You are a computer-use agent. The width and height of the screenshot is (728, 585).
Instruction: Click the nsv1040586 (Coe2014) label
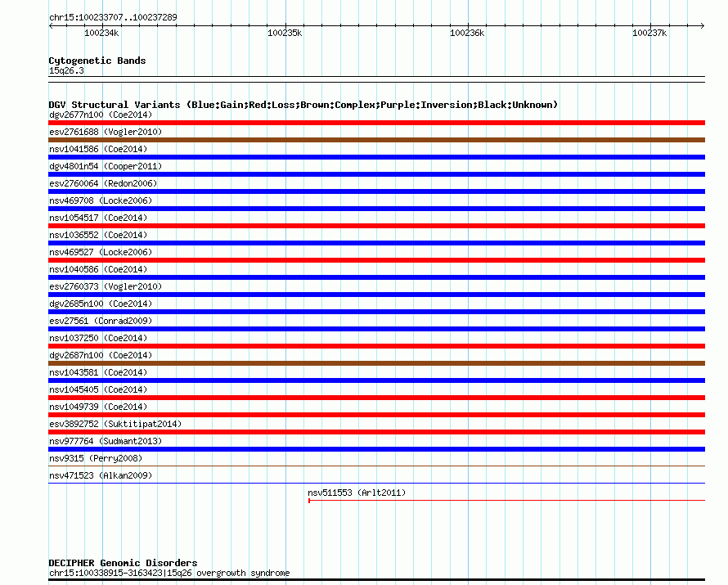pos(98,269)
